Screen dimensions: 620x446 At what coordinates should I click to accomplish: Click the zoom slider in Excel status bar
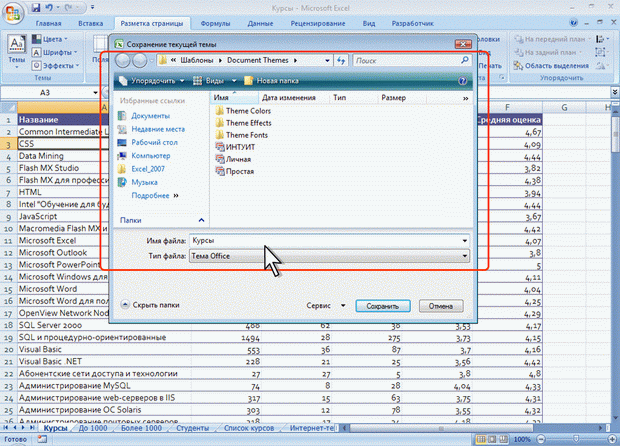coord(576,439)
